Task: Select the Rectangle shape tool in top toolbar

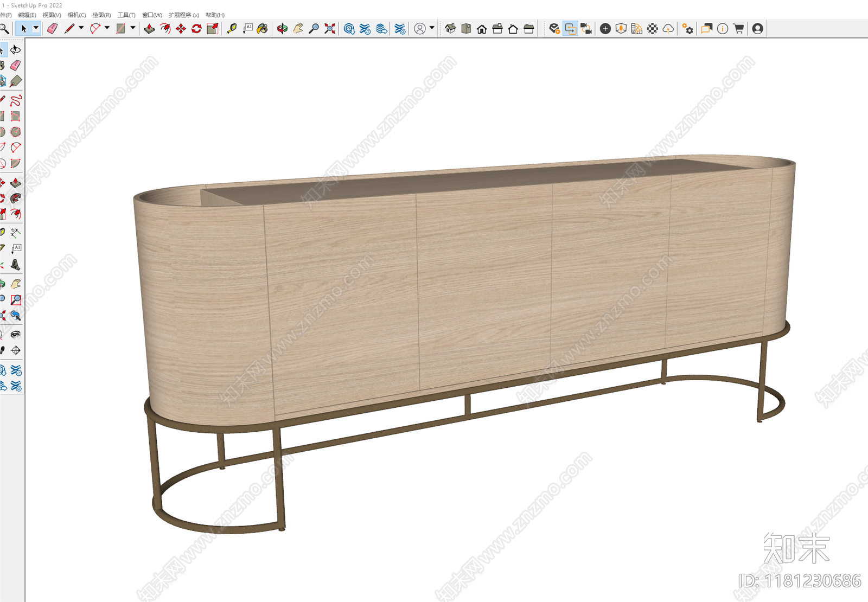Action: [121, 29]
